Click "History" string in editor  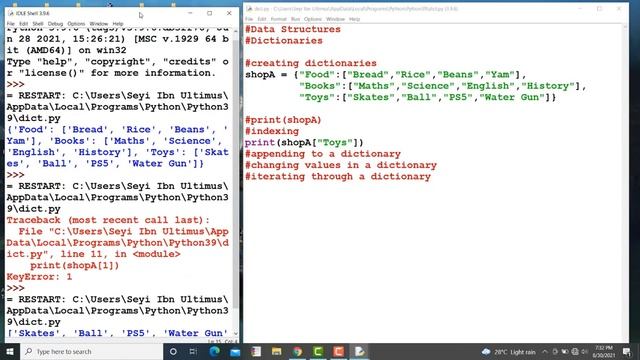(548, 86)
